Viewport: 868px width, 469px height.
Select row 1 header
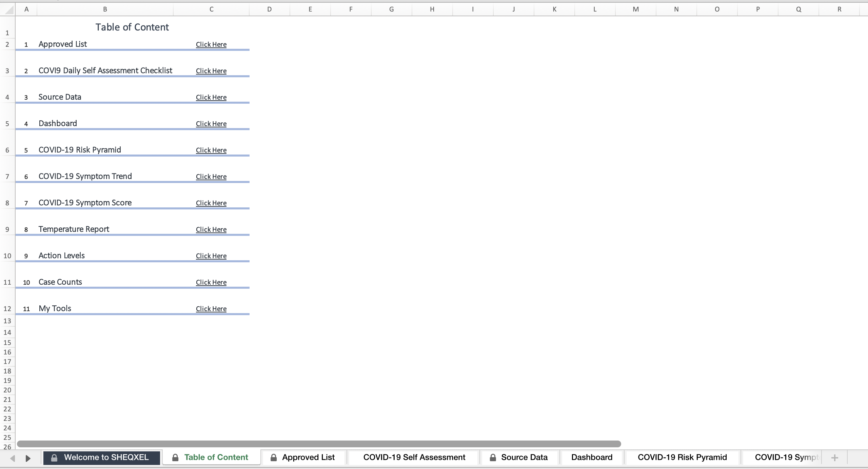tap(7, 27)
